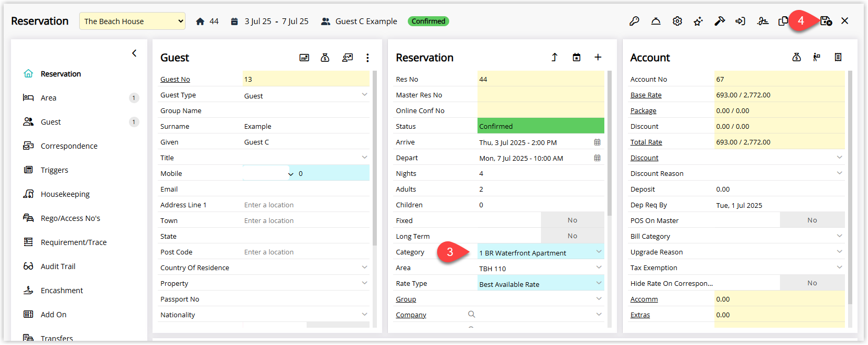Click the copy reservation icon

coord(783,21)
